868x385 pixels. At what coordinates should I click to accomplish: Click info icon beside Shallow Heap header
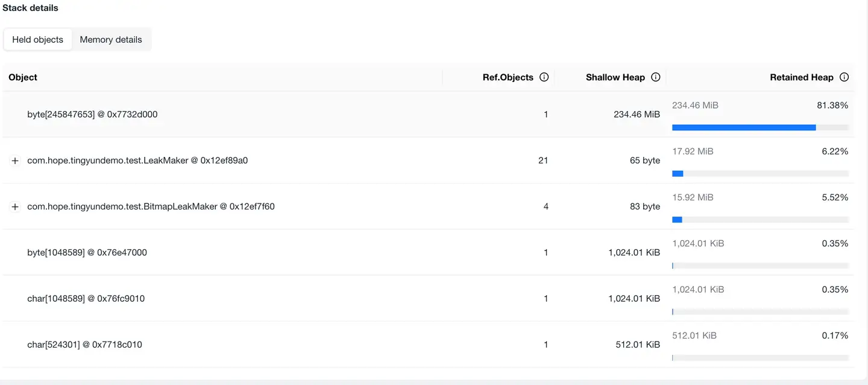coord(656,77)
